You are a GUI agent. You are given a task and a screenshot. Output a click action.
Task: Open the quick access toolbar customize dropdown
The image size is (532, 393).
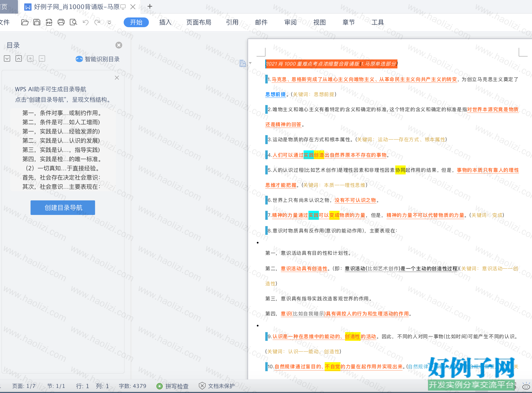click(x=109, y=23)
